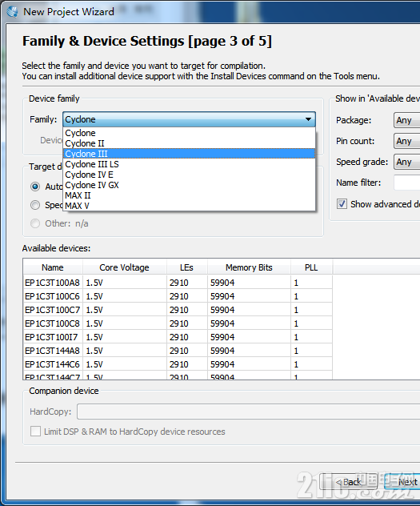Select the Specific device radio button
Image resolution: width=420 pixels, height=506 pixels.
tap(35, 205)
